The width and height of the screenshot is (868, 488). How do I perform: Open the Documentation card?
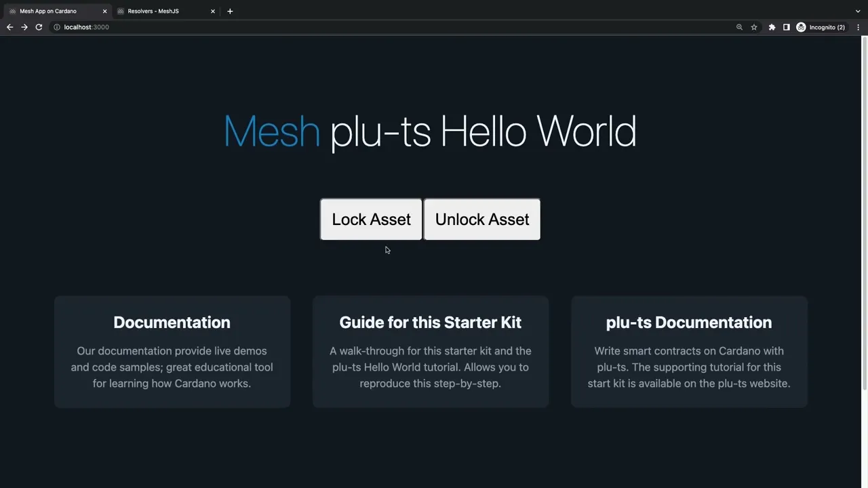point(172,351)
